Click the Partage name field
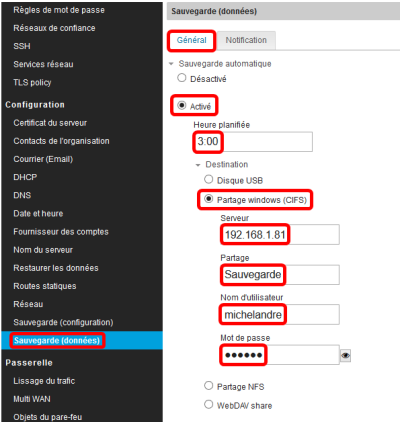Image resolution: width=400 pixels, height=422 pixels. click(x=280, y=275)
